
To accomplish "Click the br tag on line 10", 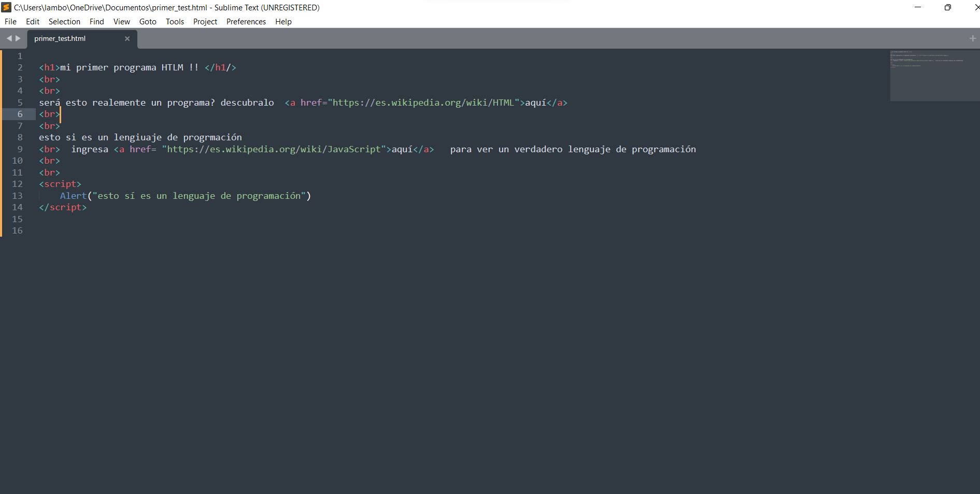I will click(x=50, y=161).
